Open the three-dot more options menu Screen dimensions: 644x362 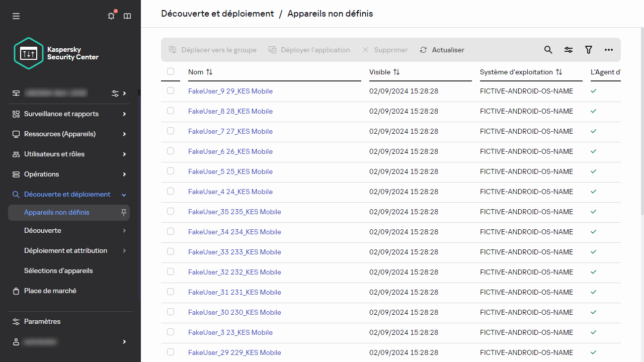click(x=608, y=50)
